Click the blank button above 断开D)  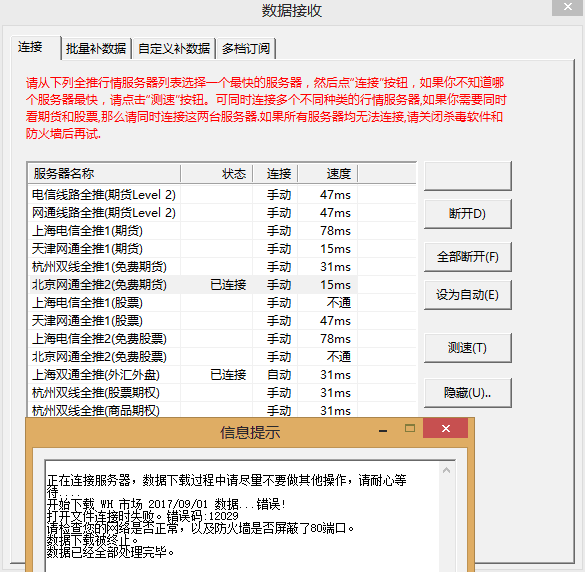click(x=467, y=176)
